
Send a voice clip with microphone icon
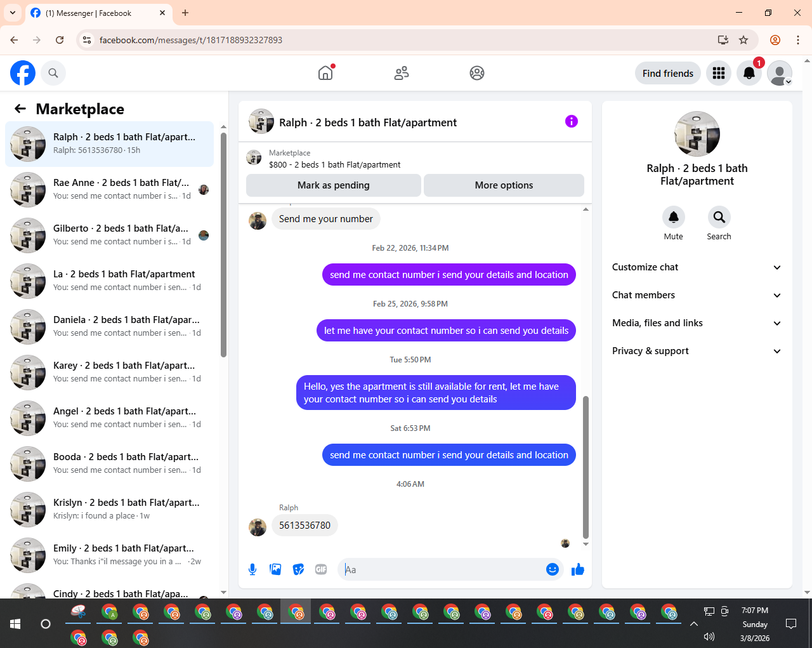click(252, 569)
